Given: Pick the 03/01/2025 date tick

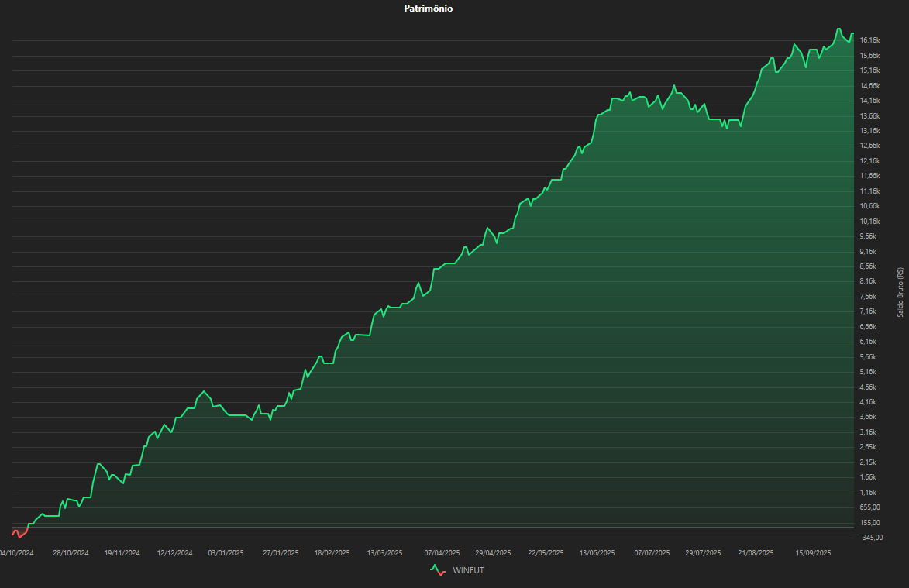Looking at the screenshot, I should click(227, 553).
